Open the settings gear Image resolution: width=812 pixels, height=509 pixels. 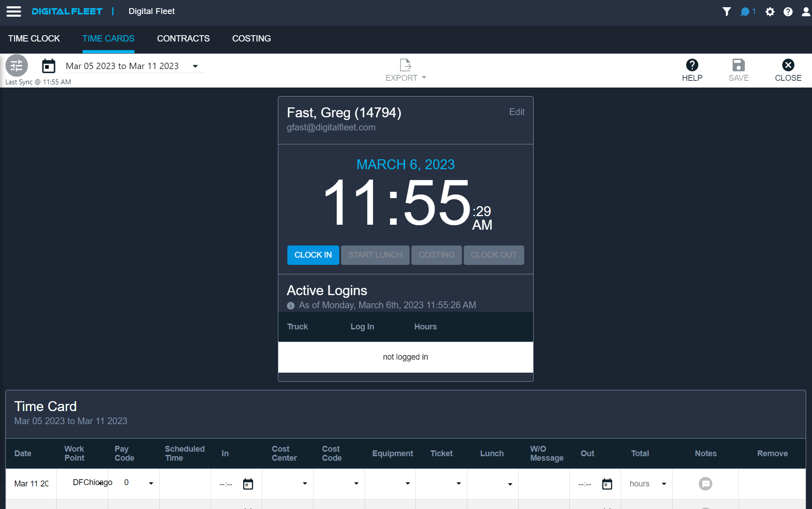770,11
